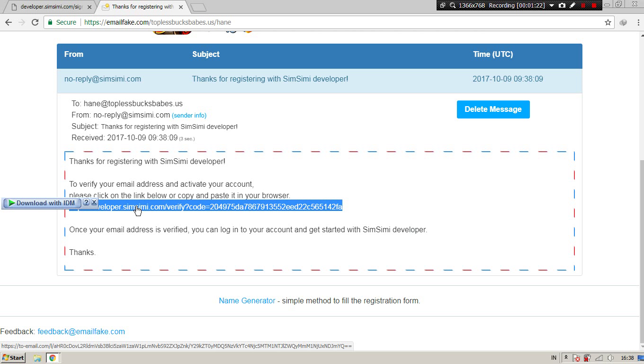Open the 'Thanks for registering with SimSimi developer!' subject row

coord(270,79)
